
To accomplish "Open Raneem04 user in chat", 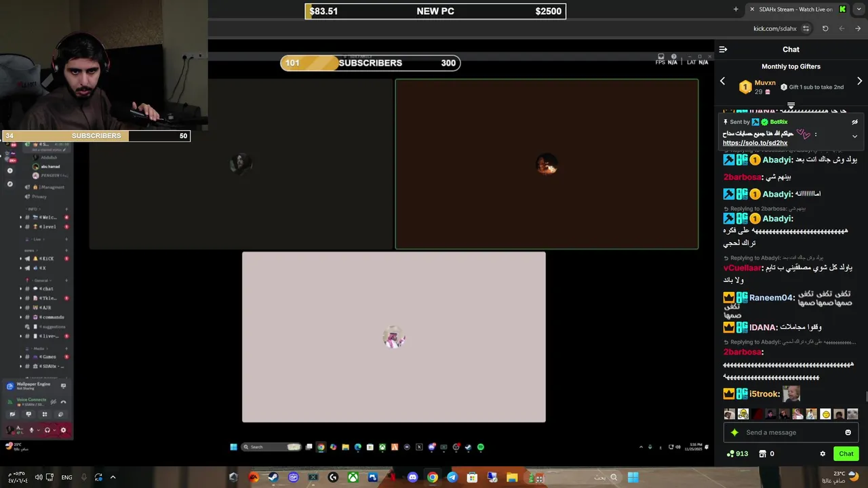I will (771, 298).
